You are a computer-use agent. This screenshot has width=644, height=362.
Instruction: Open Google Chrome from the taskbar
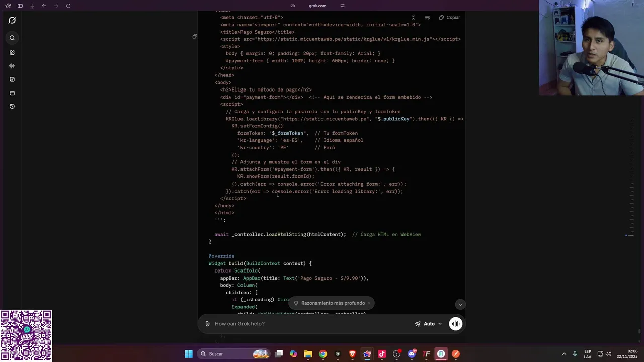(323, 354)
